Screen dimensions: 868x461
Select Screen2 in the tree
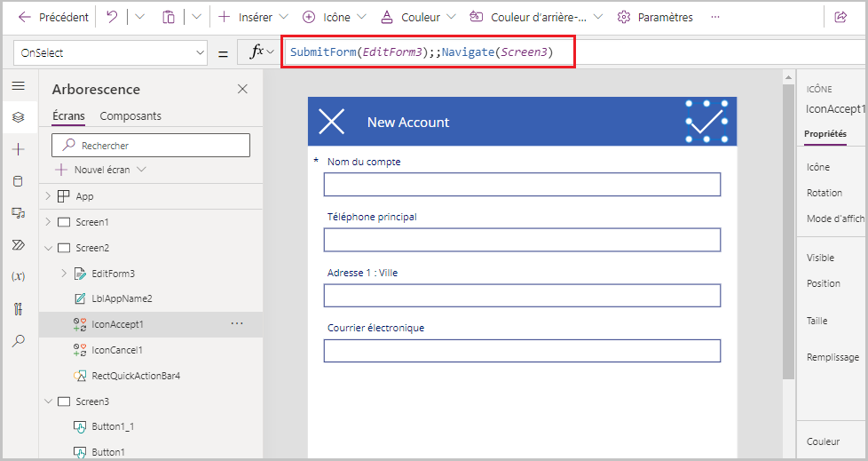pyautogui.click(x=92, y=248)
